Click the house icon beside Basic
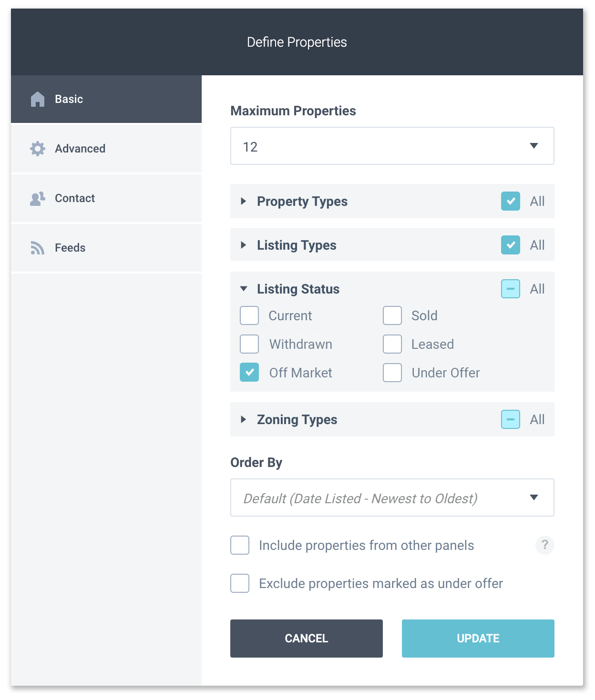The width and height of the screenshot is (595, 700). pos(38,99)
